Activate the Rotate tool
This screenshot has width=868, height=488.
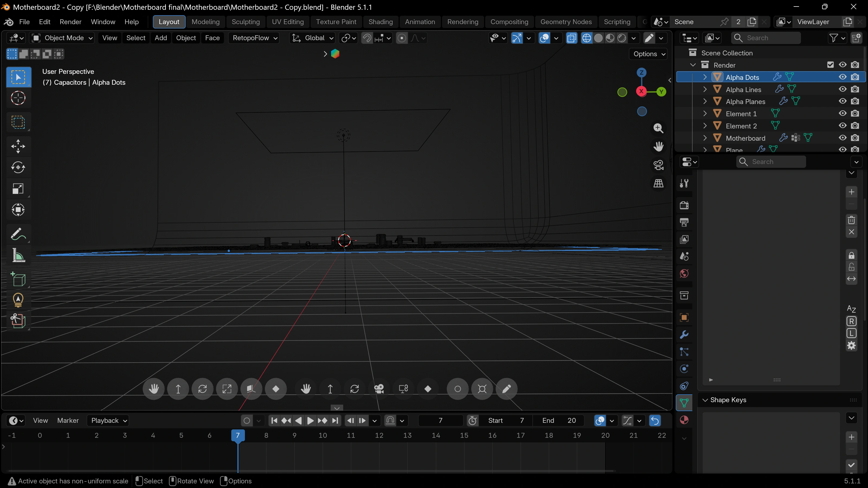coord(18,168)
